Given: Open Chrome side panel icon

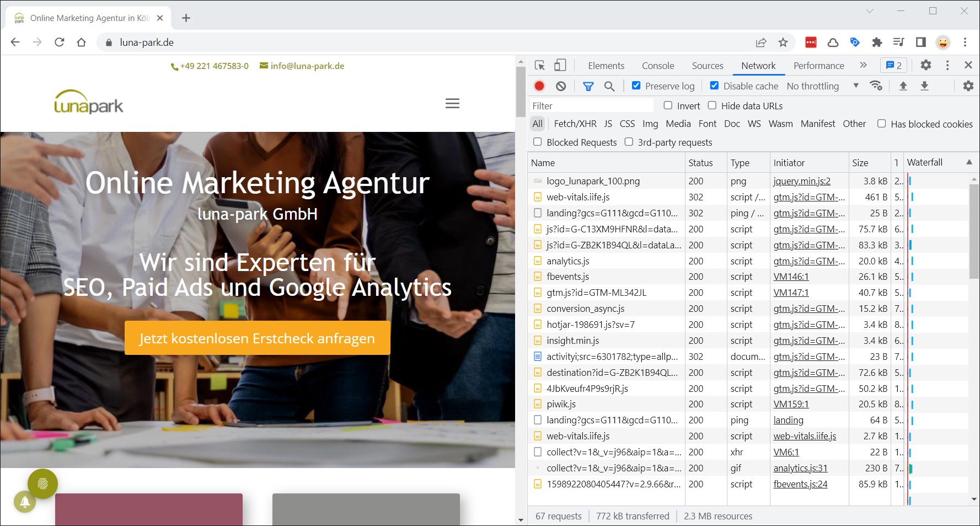Looking at the screenshot, I should [920, 42].
